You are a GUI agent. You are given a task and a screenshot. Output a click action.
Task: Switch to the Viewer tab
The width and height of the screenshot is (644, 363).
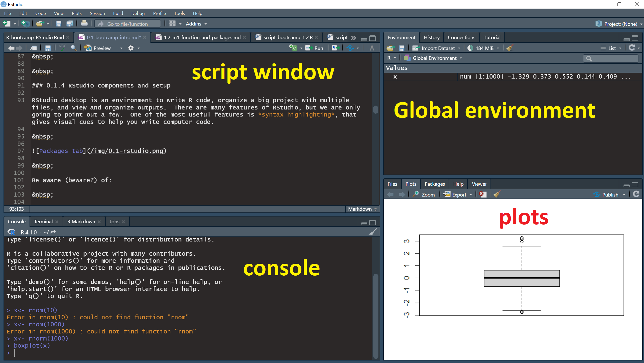point(479,184)
